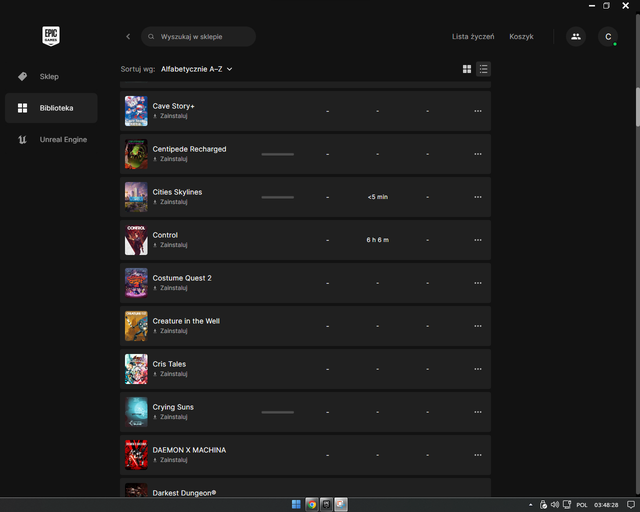Switch to grid view
The width and height of the screenshot is (640, 512).
click(x=467, y=69)
